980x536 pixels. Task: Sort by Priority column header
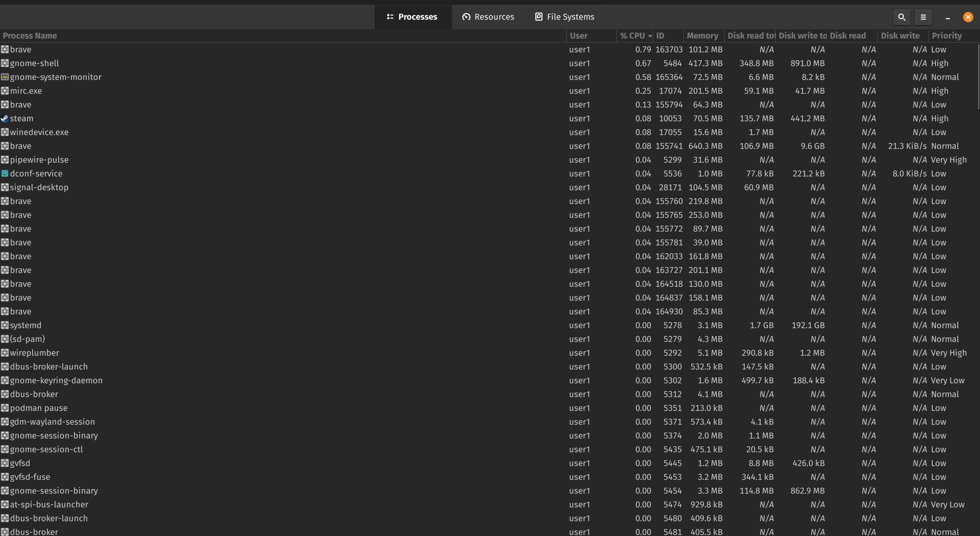point(947,36)
